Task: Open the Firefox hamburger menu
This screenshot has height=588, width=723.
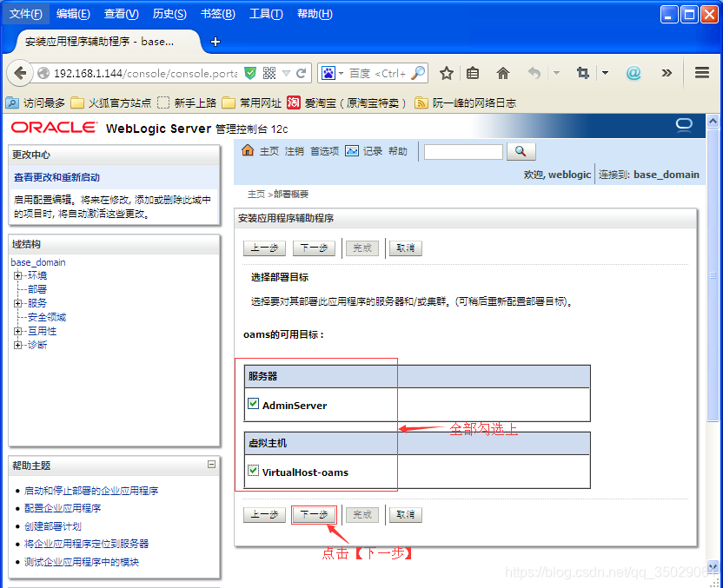Action: pyautogui.click(x=702, y=73)
